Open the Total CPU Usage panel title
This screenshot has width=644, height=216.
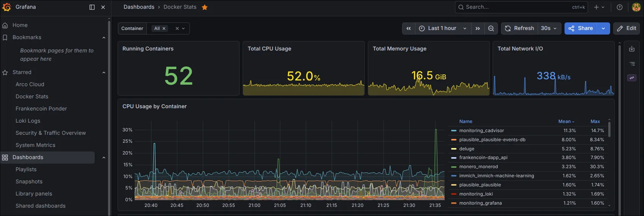[269, 49]
